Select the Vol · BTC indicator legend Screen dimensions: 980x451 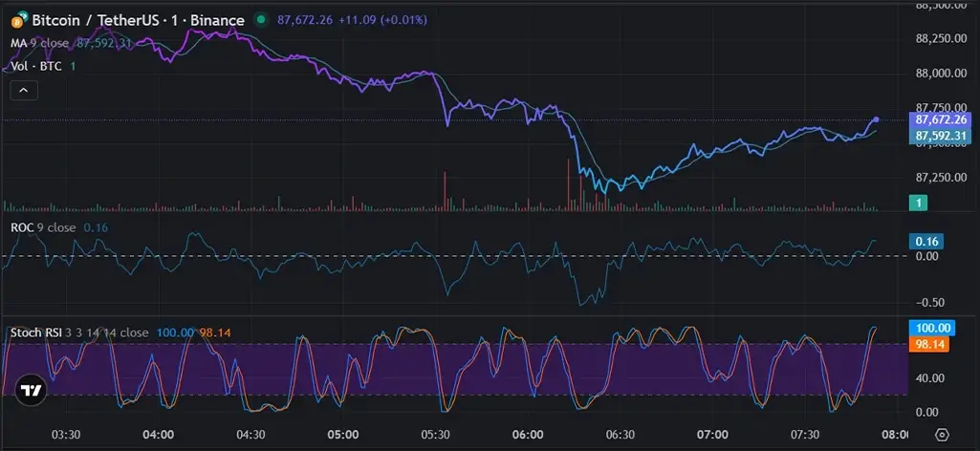(x=37, y=65)
